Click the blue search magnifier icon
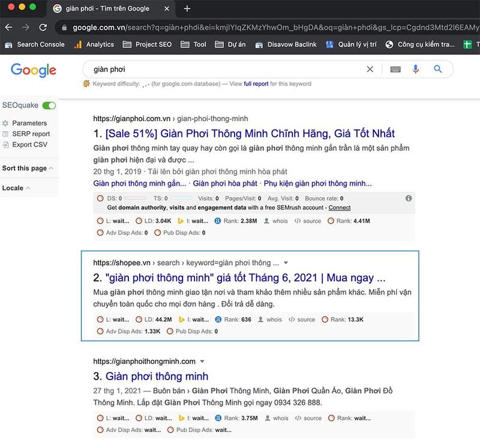 click(437, 70)
